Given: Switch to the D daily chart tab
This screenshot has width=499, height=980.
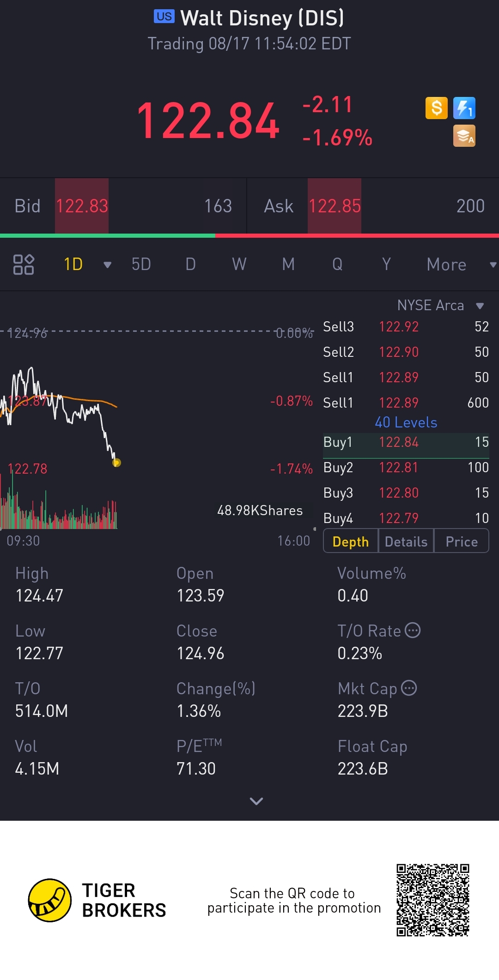Looking at the screenshot, I should [190, 265].
